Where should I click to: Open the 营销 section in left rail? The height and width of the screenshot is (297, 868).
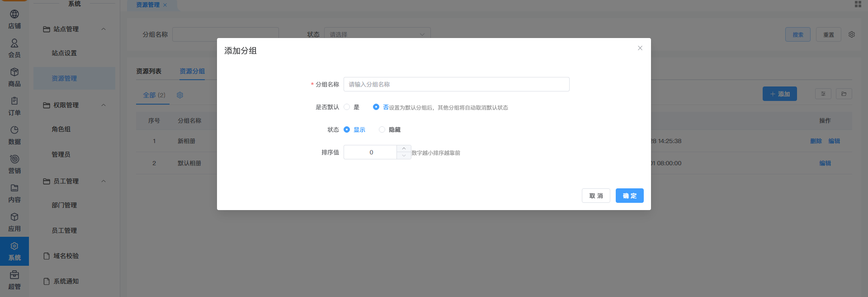[14, 164]
